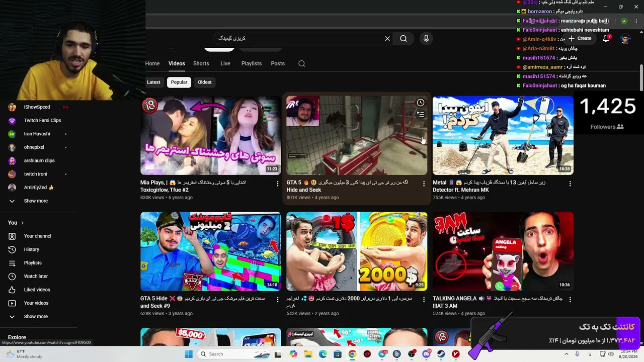Click the Create button

(x=580, y=39)
